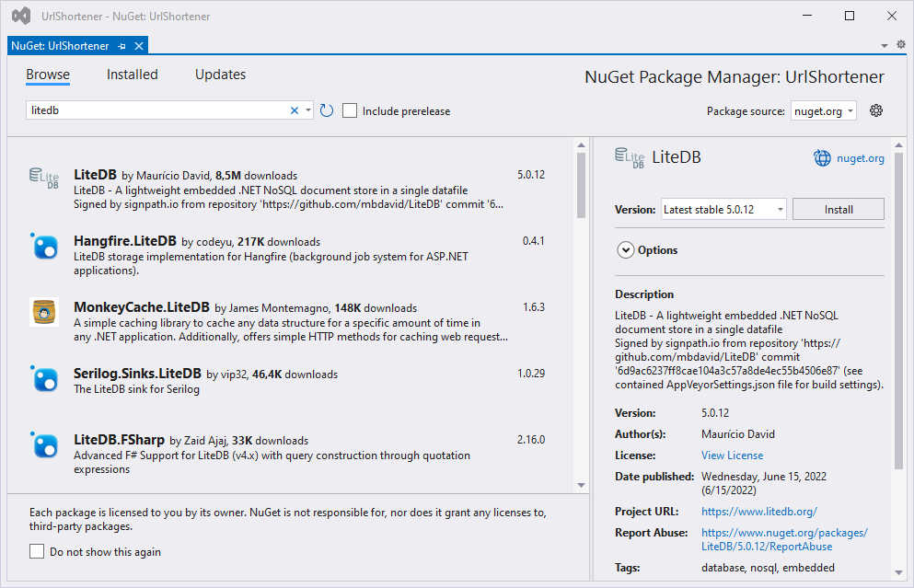Screen dimensions: 914x588
Task: Open the View License link
Action: pyautogui.click(x=732, y=455)
